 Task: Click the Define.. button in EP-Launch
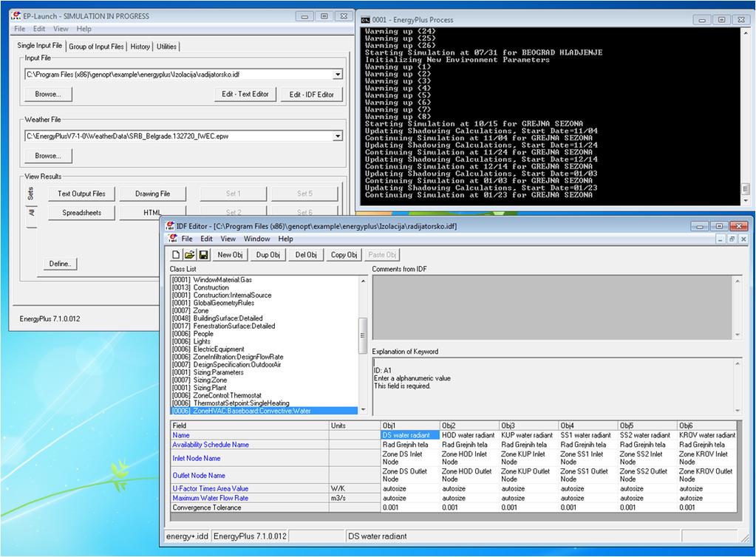pyautogui.click(x=60, y=264)
